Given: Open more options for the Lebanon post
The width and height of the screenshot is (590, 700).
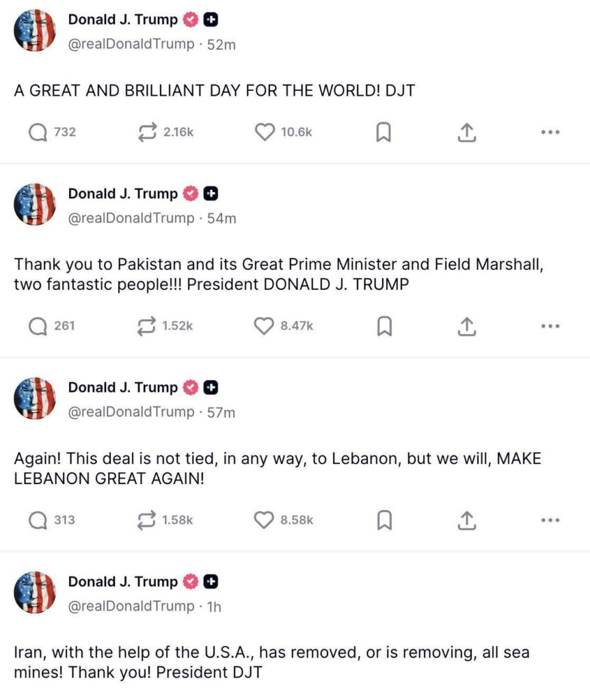Looking at the screenshot, I should click(550, 520).
